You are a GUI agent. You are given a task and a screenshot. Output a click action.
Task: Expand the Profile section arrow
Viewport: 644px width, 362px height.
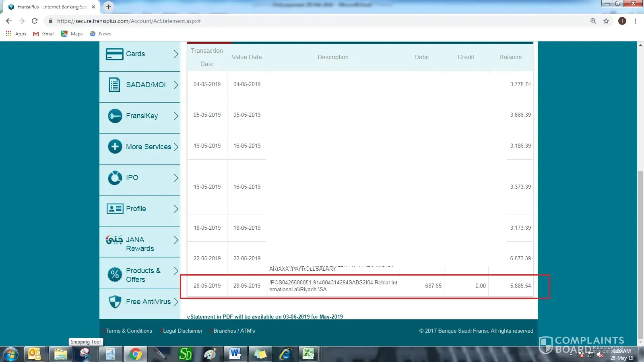pos(176,209)
